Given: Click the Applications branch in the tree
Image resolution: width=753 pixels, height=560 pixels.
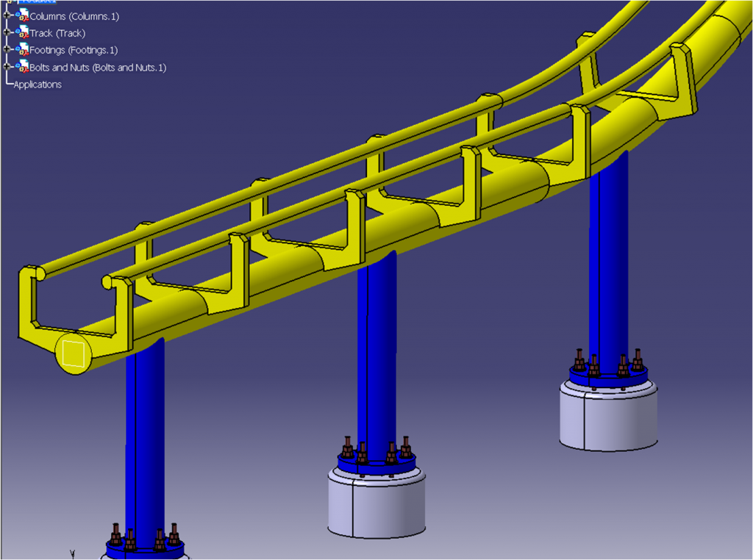Looking at the screenshot, I should [37, 84].
